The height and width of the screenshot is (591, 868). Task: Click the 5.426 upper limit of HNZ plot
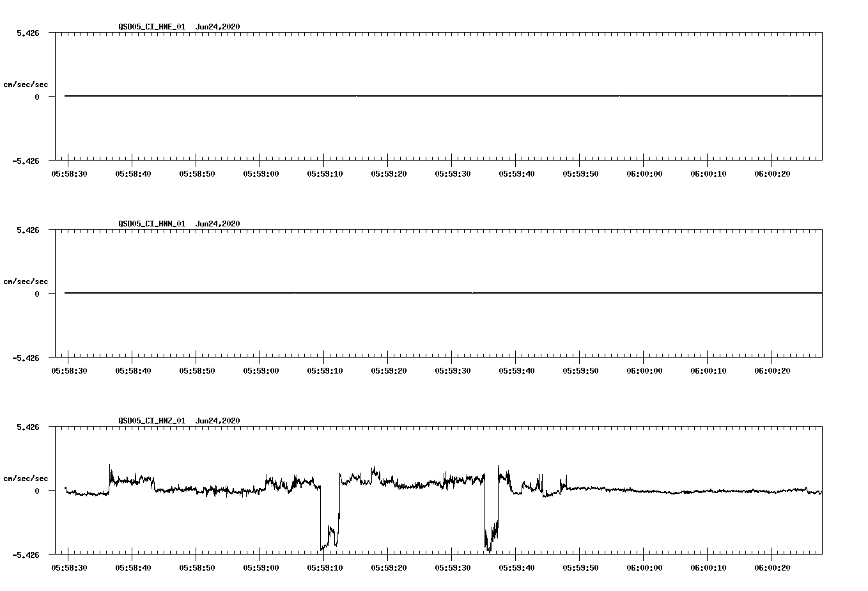click(x=28, y=427)
